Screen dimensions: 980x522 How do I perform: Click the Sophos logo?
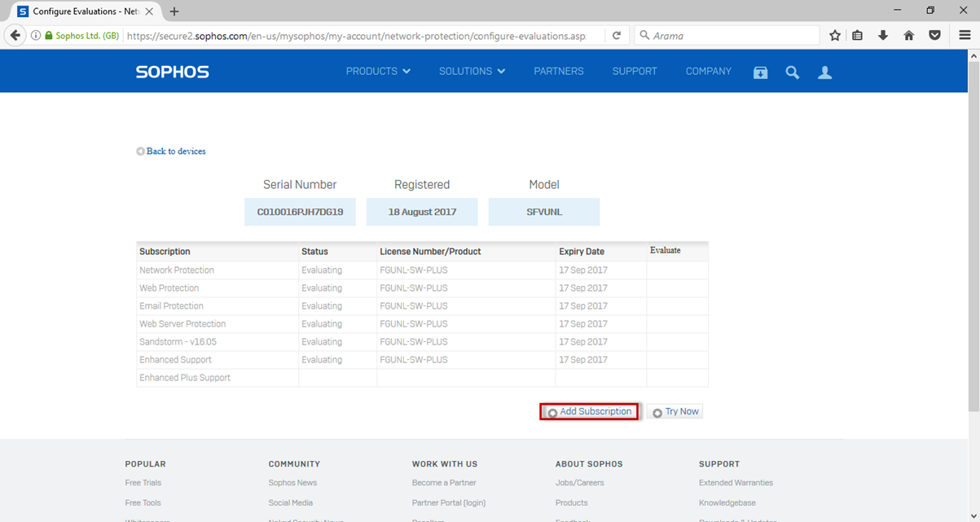[x=173, y=72]
